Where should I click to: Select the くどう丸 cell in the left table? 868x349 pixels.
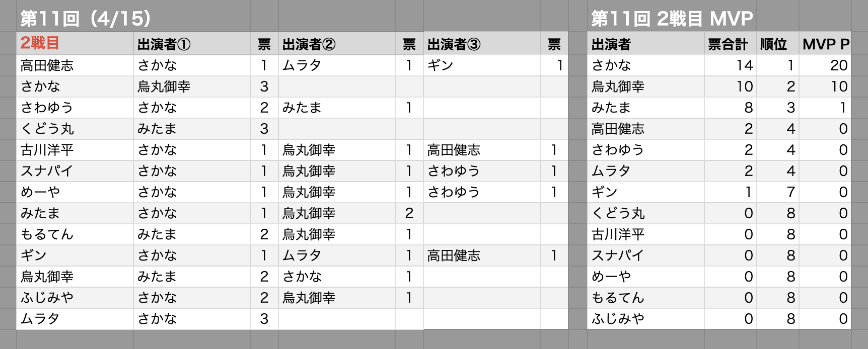tap(75, 129)
